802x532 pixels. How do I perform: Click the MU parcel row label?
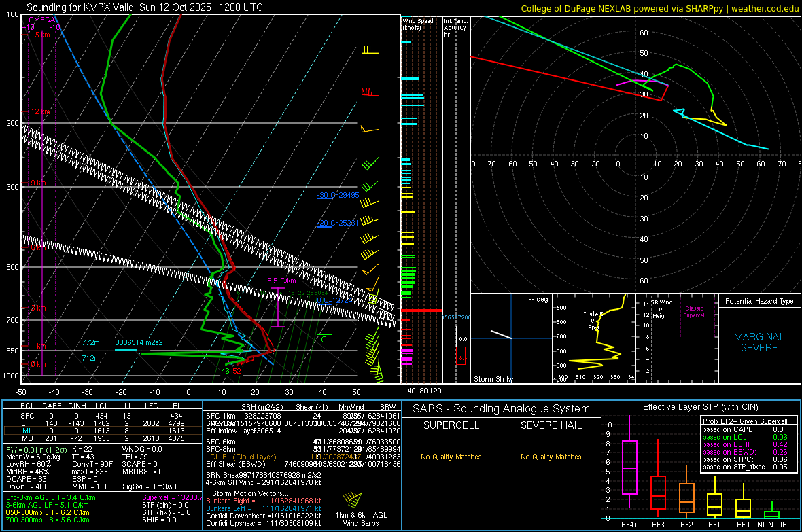(27, 438)
